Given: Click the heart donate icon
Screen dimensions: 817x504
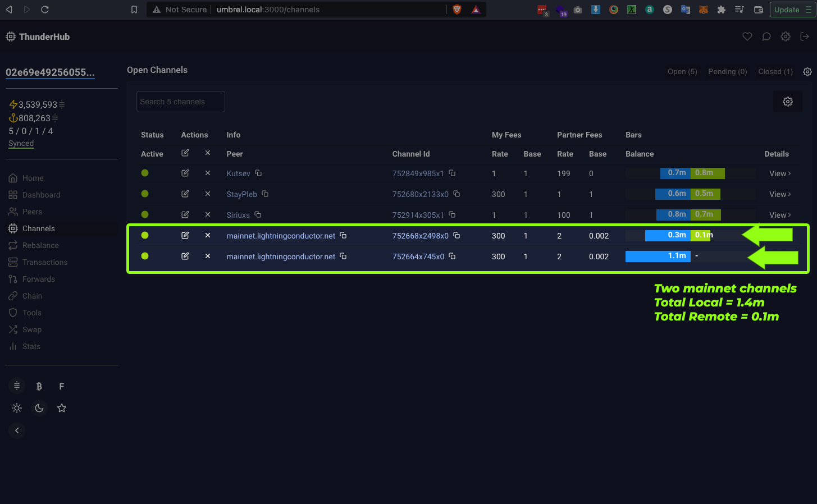Looking at the screenshot, I should (x=747, y=36).
